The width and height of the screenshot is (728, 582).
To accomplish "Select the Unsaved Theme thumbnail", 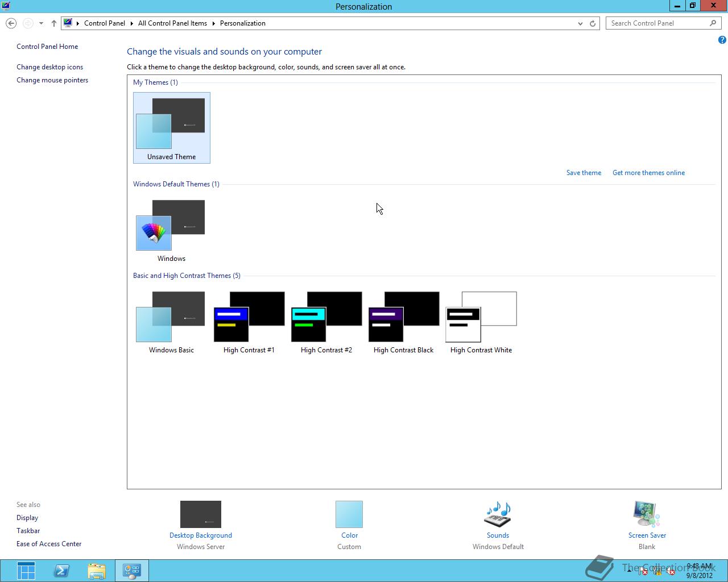I will click(171, 127).
